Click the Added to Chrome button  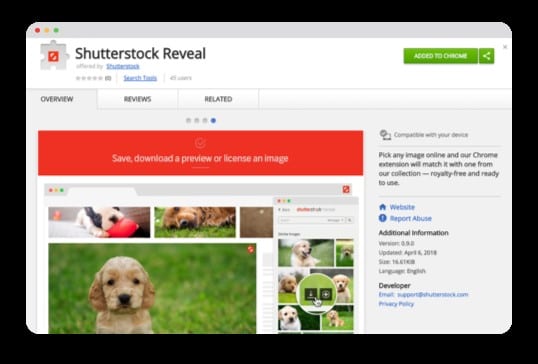coord(441,56)
